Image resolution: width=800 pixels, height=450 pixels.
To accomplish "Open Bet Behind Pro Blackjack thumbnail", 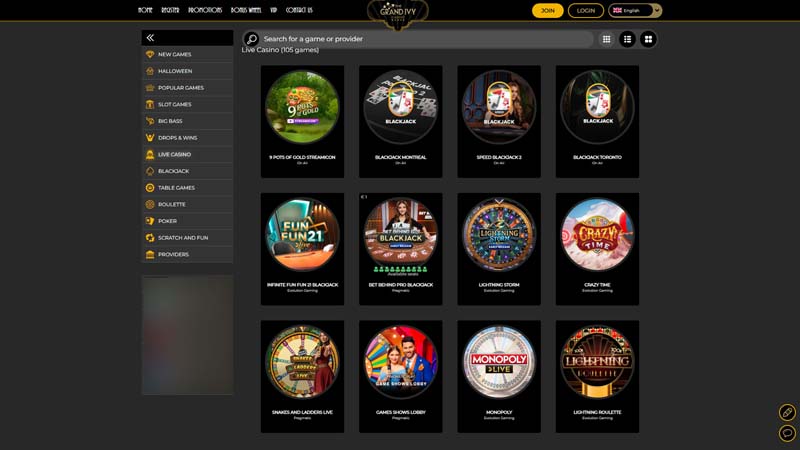I will 401,235.
